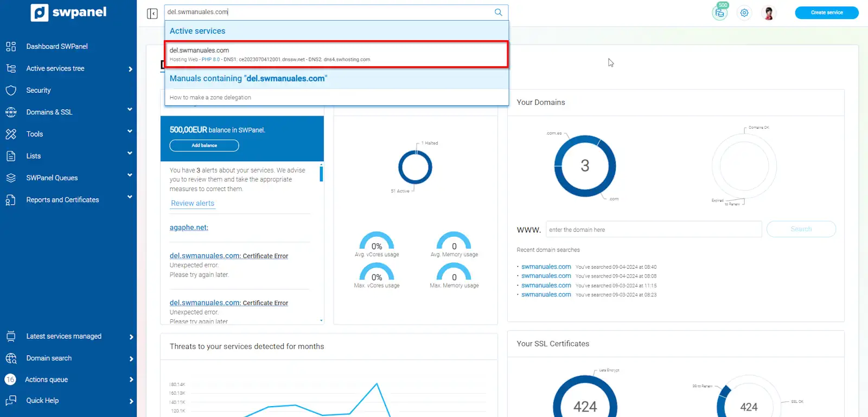Open the agaphe.net alert link
The height and width of the screenshot is (417, 868).
coord(189,228)
